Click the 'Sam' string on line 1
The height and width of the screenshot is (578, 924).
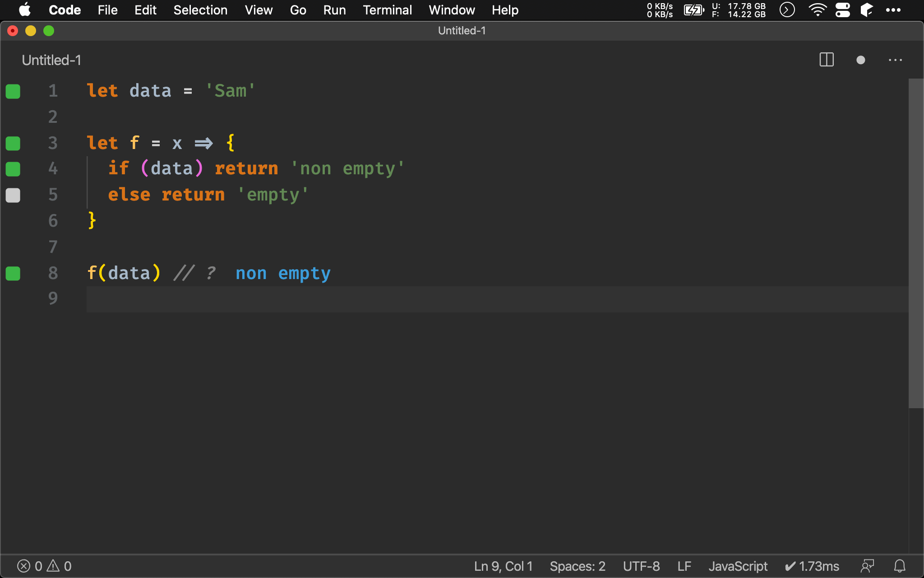click(230, 91)
